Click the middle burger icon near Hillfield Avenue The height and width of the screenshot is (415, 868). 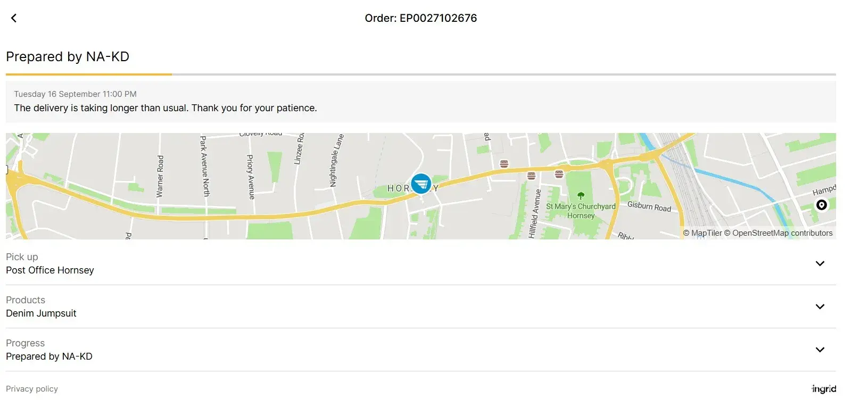coord(531,176)
